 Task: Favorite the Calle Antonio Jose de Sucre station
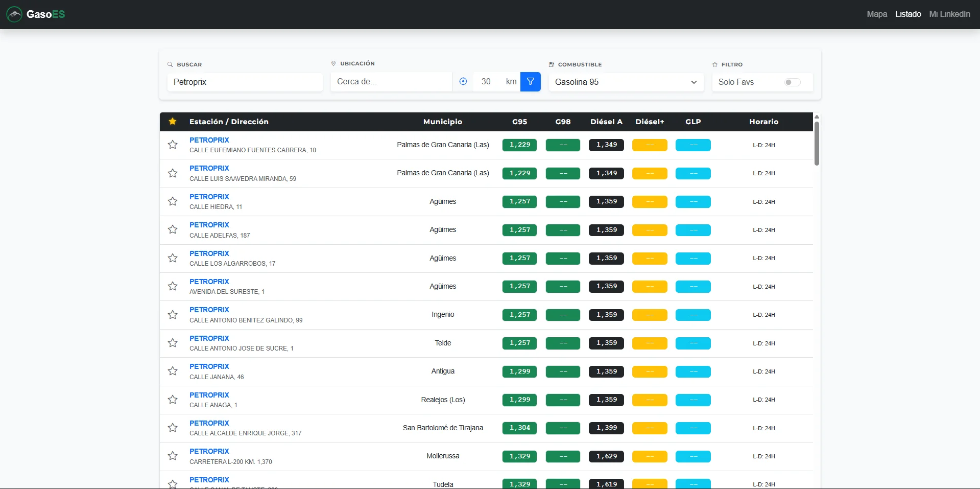pyautogui.click(x=173, y=343)
